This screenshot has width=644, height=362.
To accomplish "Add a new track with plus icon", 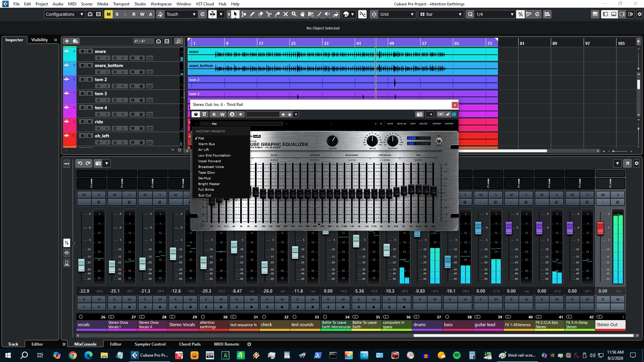I will 67,41.
